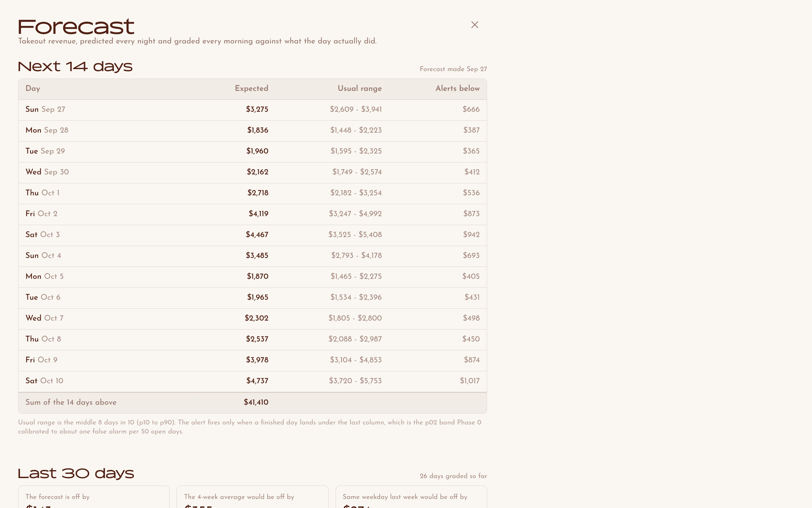The image size is (812, 508).
Task: Click the 'Last 30 days' heading
Action: pos(76,473)
